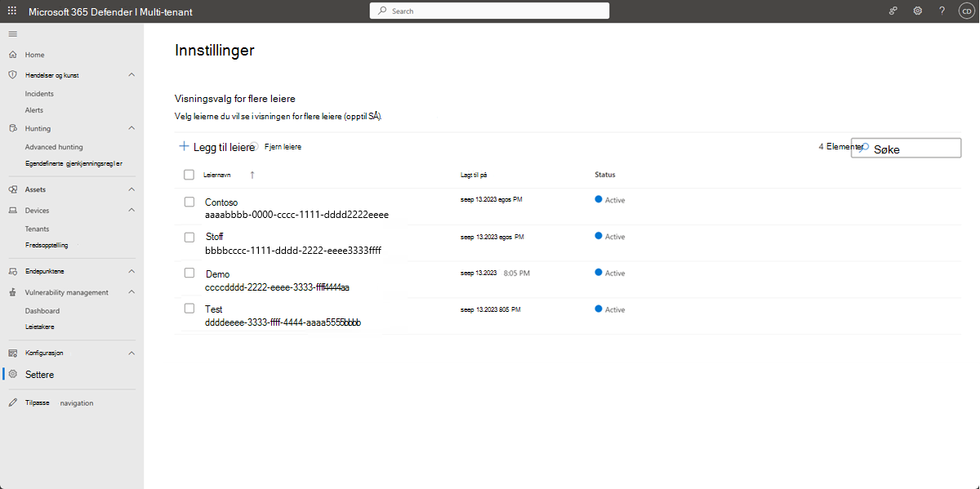This screenshot has height=489, width=980.
Task: Click tenant ID bbbbcccc-1111-dddd-2222-eeee3333ffff
Action: click(x=293, y=251)
